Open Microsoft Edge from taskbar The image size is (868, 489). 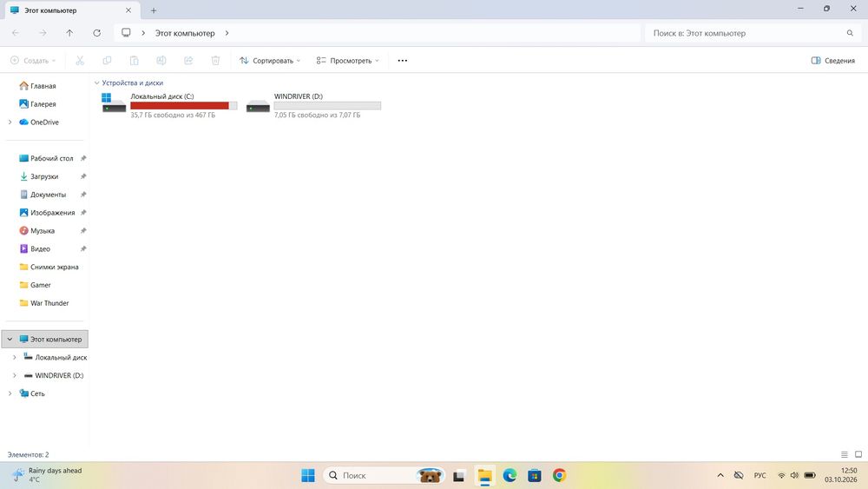pos(510,475)
